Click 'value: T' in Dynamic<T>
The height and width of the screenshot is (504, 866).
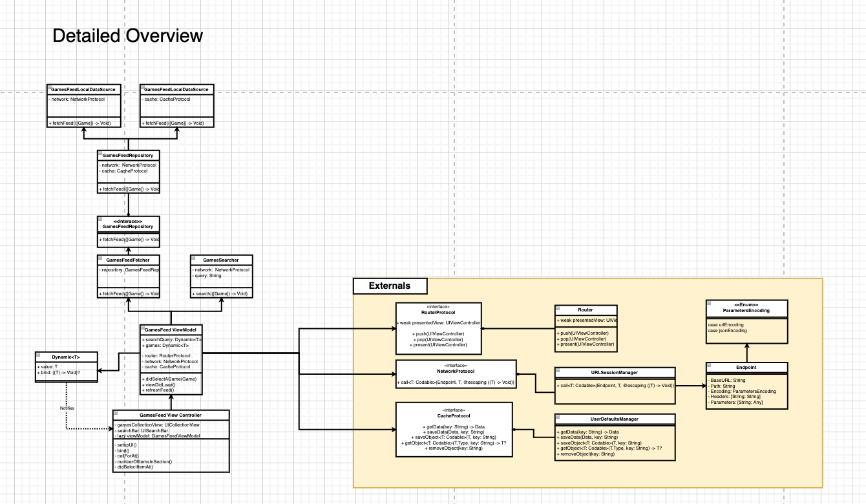[x=48, y=367]
